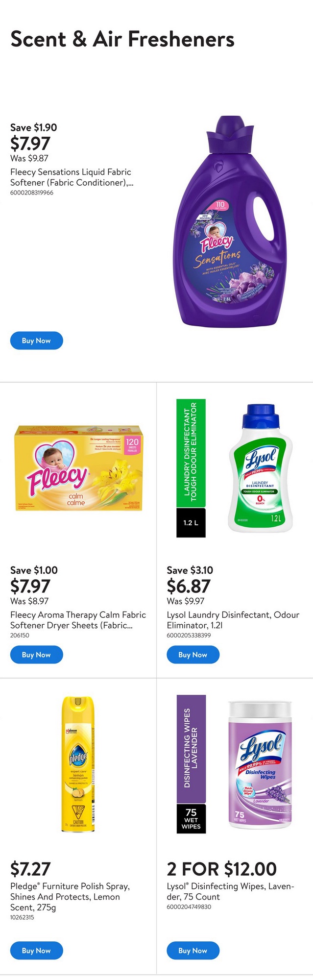Click Buy Now for Fleecy Sensations softener
The width and height of the screenshot is (313, 980).
coord(36,341)
